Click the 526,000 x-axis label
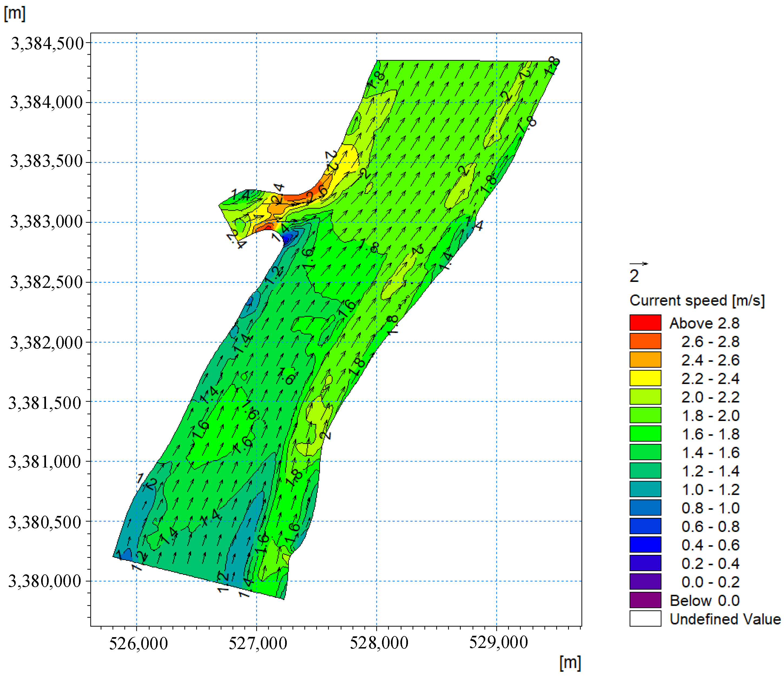The width and height of the screenshot is (784, 678). (x=138, y=643)
